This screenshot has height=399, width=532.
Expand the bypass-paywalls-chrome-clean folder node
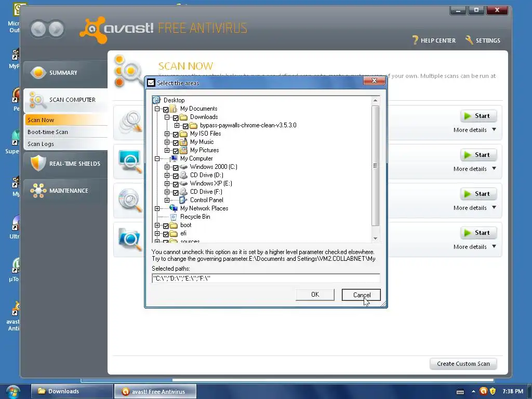tap(177, 126)
